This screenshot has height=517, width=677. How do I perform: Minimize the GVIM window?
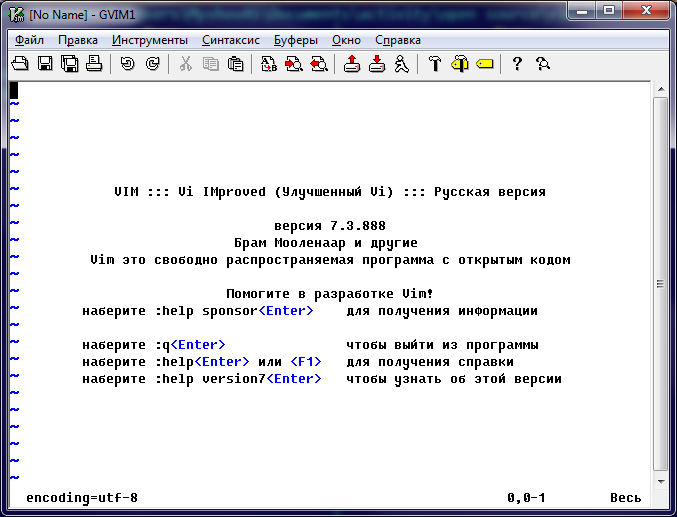coord(582,11)
